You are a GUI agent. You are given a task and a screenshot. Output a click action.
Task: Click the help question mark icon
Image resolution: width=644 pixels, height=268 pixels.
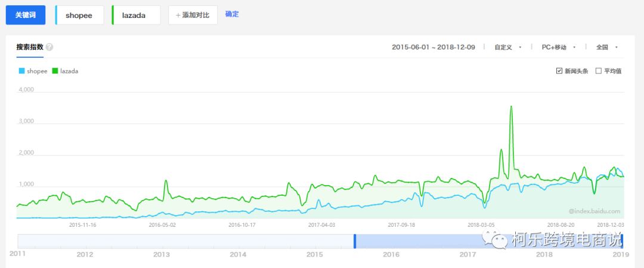tap(49, 47)
